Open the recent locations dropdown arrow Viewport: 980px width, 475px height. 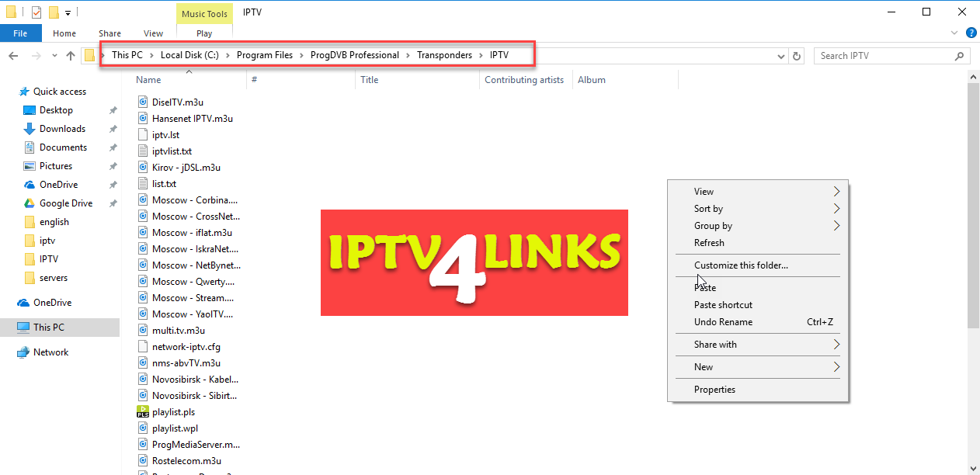click(x=54, y=56)
